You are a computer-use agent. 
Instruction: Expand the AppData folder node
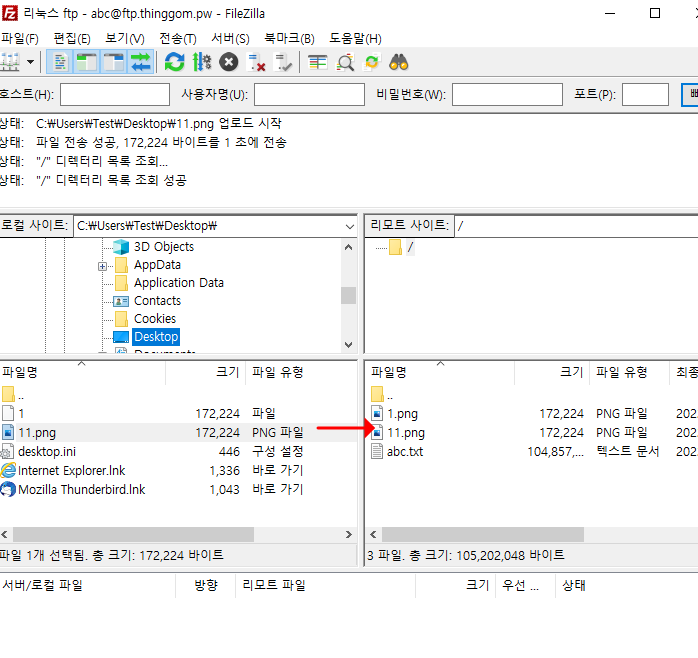tap(102, 266)
